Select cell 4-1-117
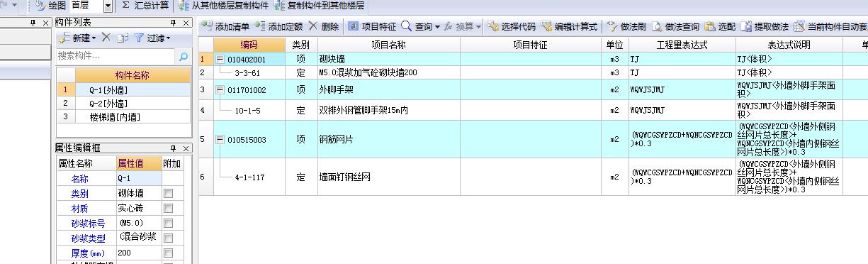The height and width of the screenshot is (264, 868). 249,177
